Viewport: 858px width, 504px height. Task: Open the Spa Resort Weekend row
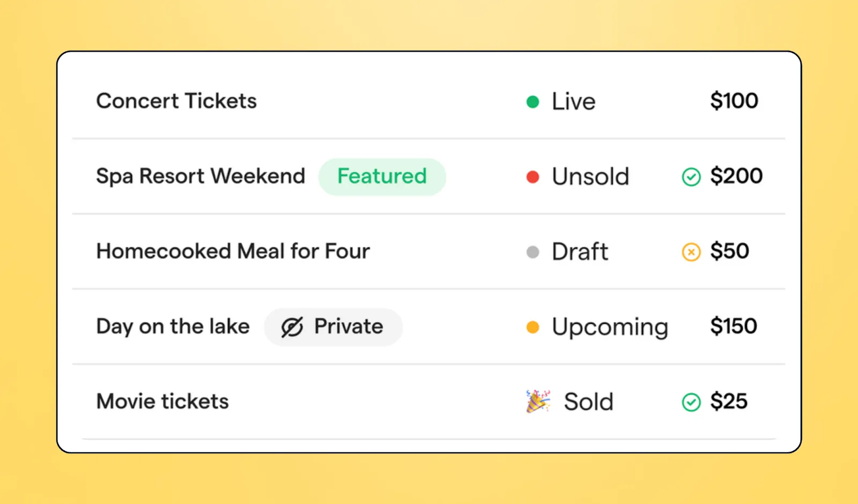click(201, 176)
